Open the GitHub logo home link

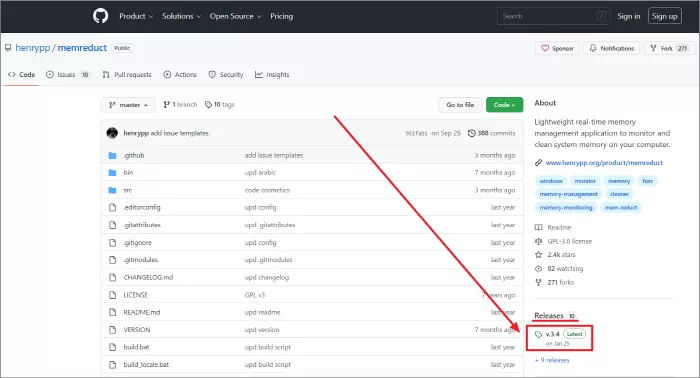point(100,16)
